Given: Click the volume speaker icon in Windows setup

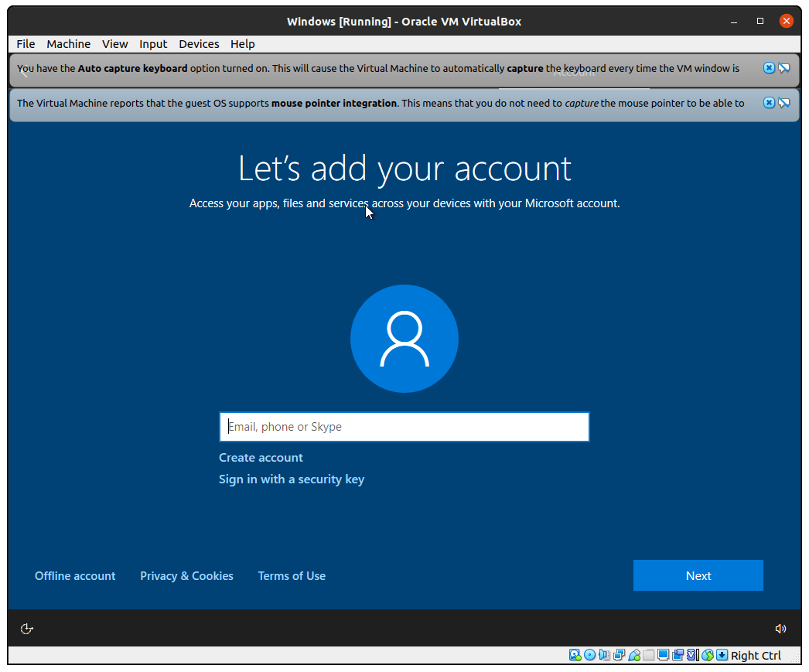Looking at the screenshot, I should point(780,629).
